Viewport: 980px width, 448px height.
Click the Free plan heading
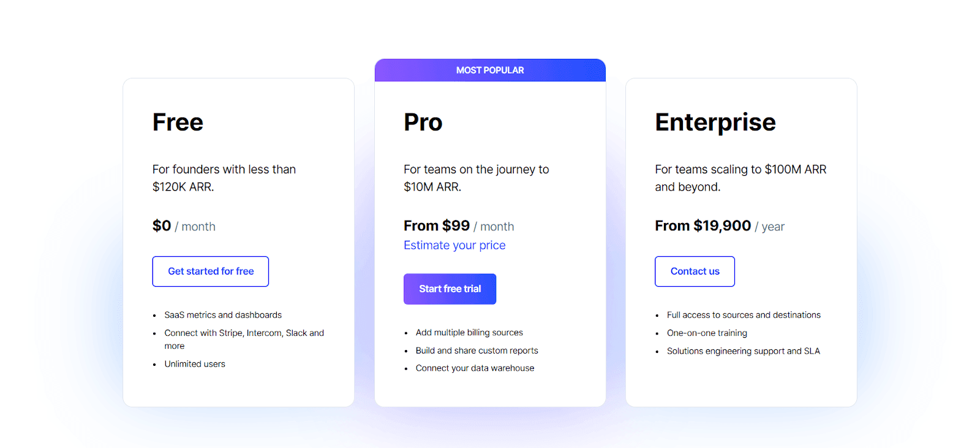(177, 122)
